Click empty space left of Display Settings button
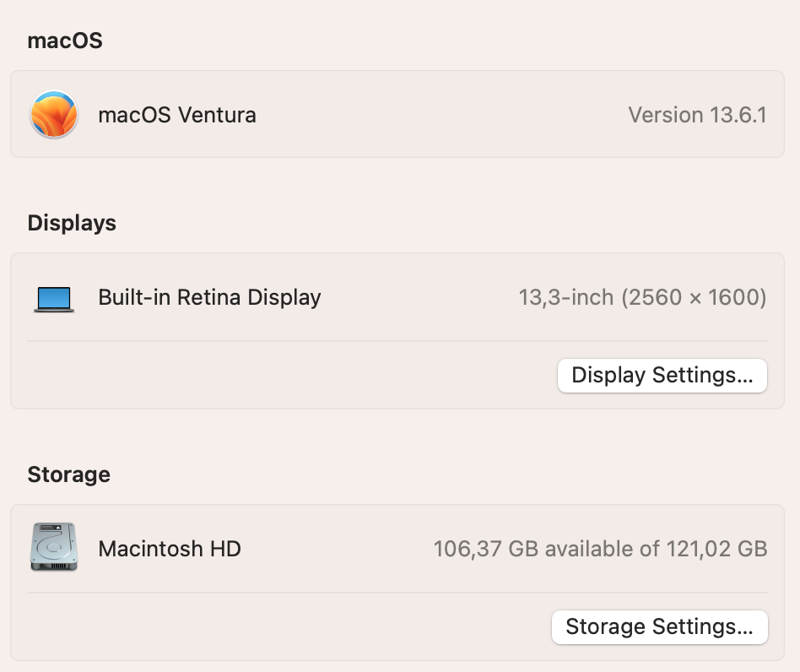 (287, 376)
